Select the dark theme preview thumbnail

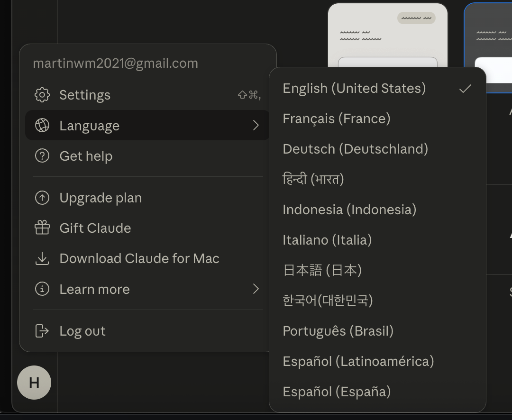tap(488, 47)
